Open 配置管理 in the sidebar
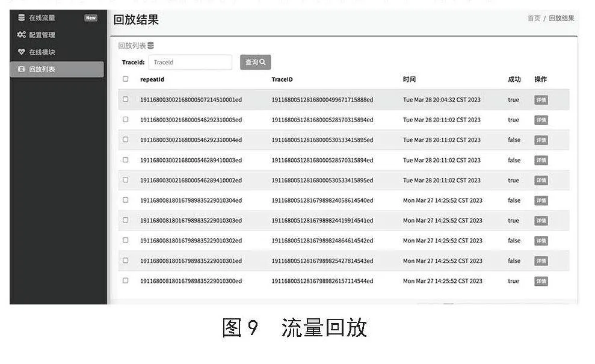Image resolution: width=595 pixels, height=364 pixels. pyautogui.click(x=42, y=35)
